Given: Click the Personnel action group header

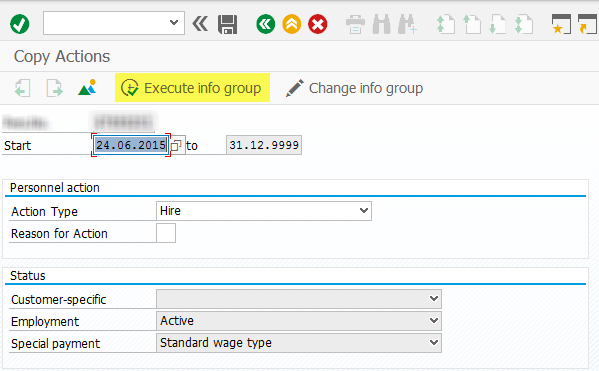Looking at the screenshot, I should click(x=55, y=188).
